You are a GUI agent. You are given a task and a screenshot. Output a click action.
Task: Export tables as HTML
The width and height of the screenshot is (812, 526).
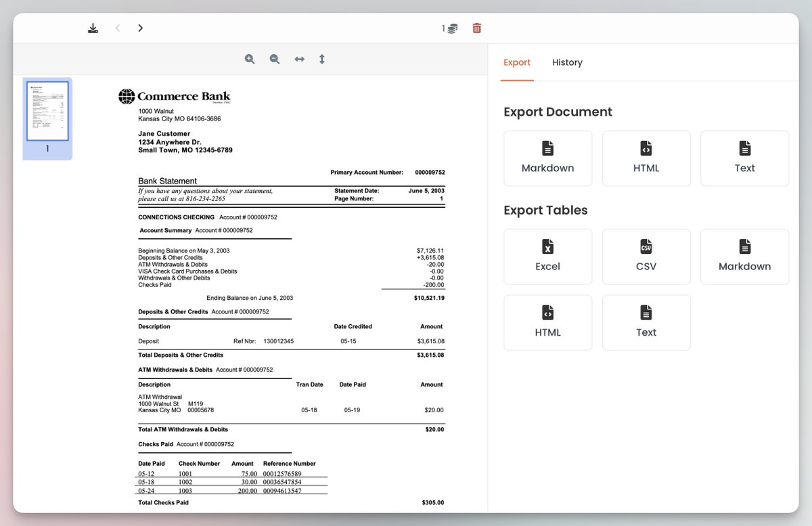(547, 322)
